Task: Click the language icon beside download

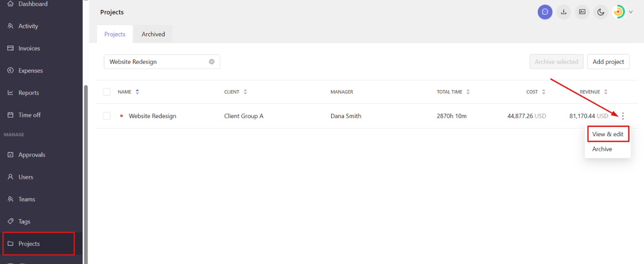Action: coord(582,12)
